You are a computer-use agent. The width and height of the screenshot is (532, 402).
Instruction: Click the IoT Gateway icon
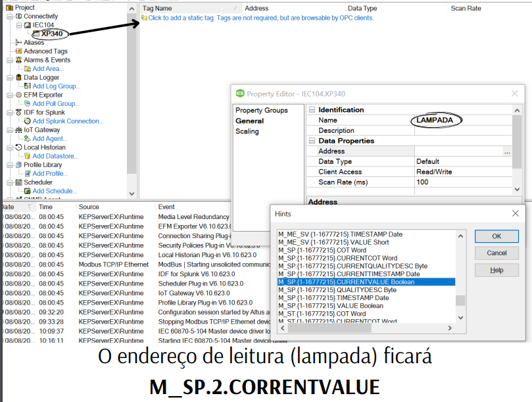(18, 130)
